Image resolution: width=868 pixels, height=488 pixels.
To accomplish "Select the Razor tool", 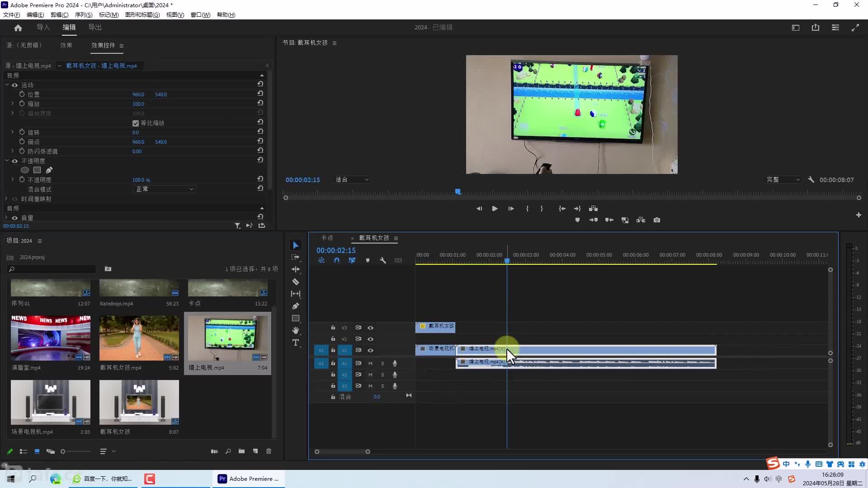I will (x=296, y=282).
